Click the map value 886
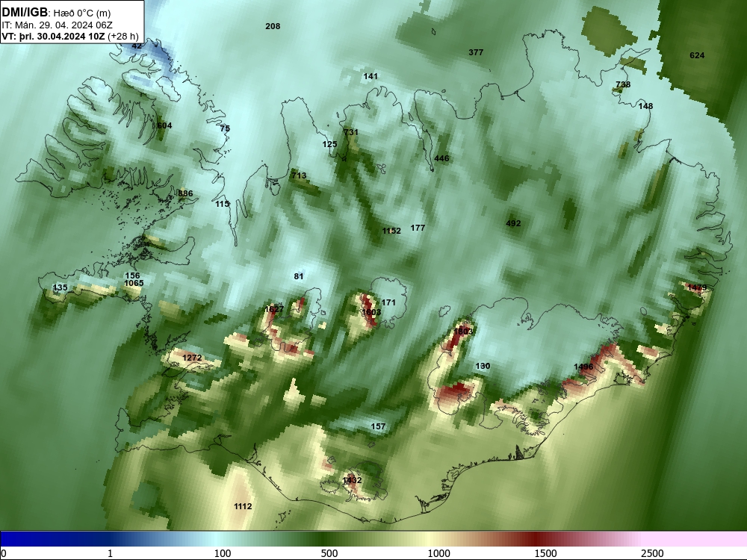Viewport: 747px width, 560px height. pyautogui.click(x=185, y=193)
